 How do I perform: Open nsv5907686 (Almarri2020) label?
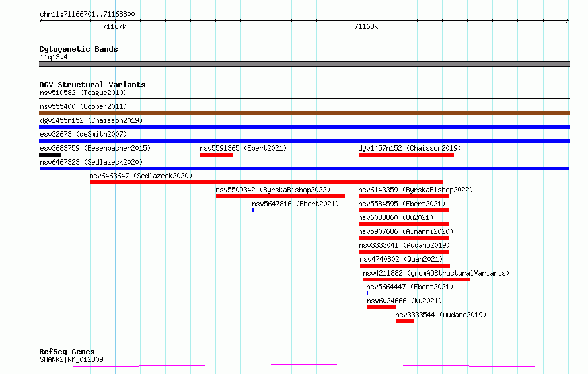click(x=406, y=231)
